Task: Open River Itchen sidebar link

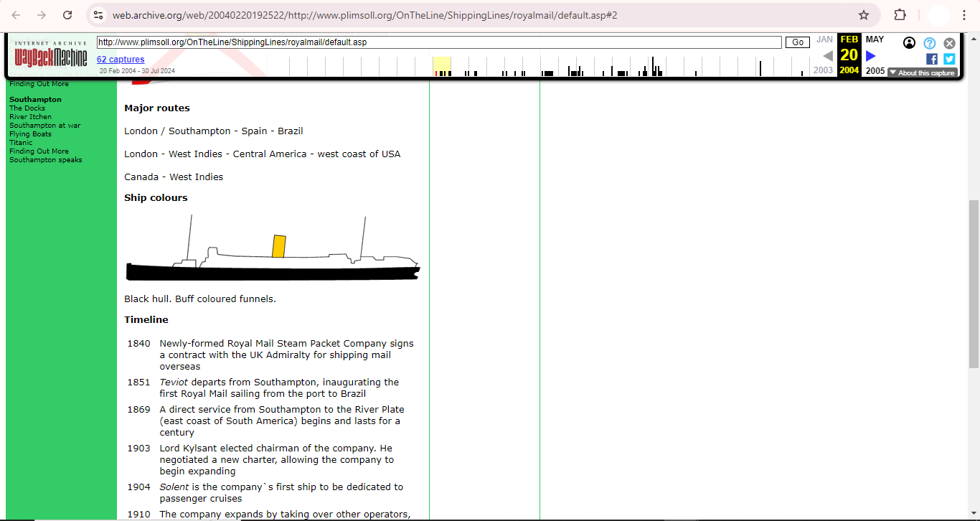Action: (30, 117)
